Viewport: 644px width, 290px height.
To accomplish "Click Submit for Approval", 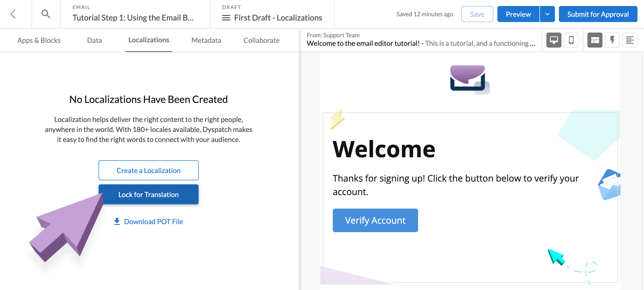I will (598, 14).
